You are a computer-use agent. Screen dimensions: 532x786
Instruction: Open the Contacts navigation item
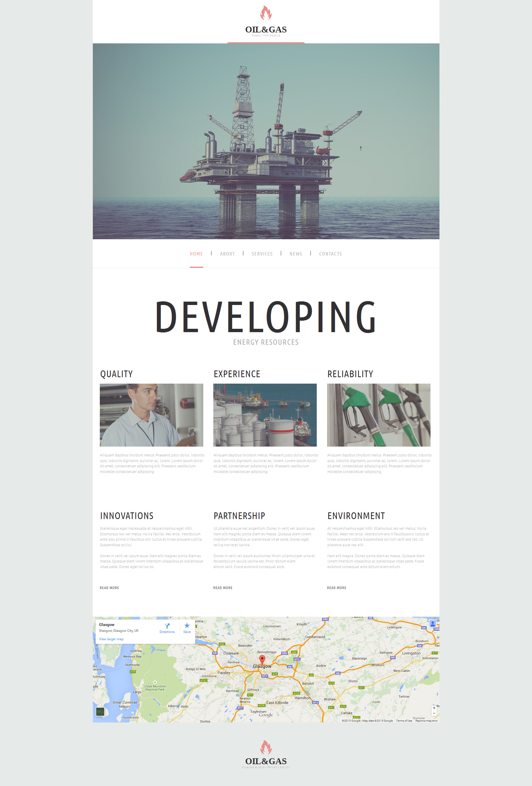coord(330,254)
